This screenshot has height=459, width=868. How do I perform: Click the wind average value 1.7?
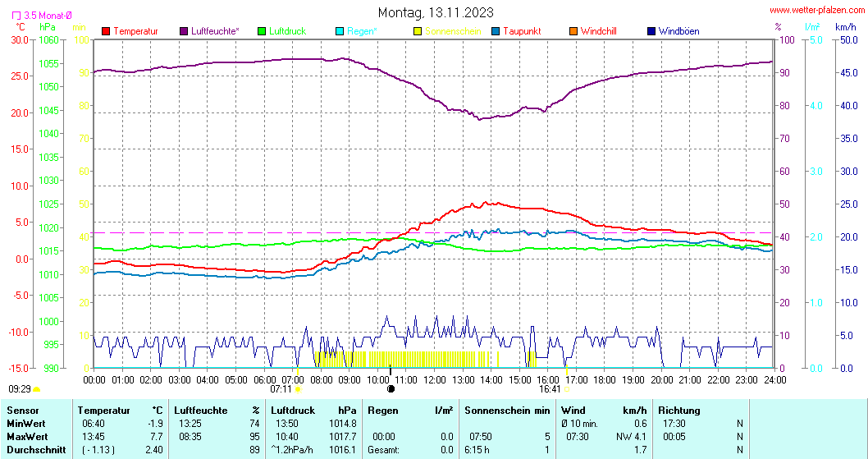(641, 450)
